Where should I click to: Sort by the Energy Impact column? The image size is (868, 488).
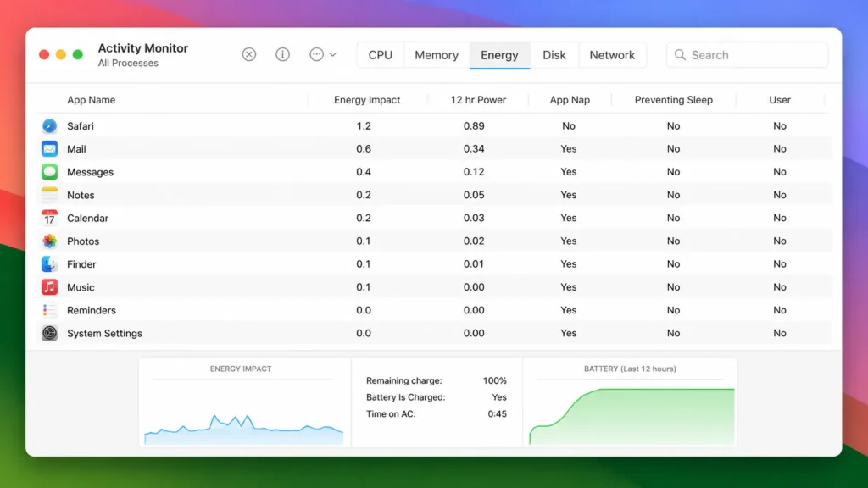(367, 100)
